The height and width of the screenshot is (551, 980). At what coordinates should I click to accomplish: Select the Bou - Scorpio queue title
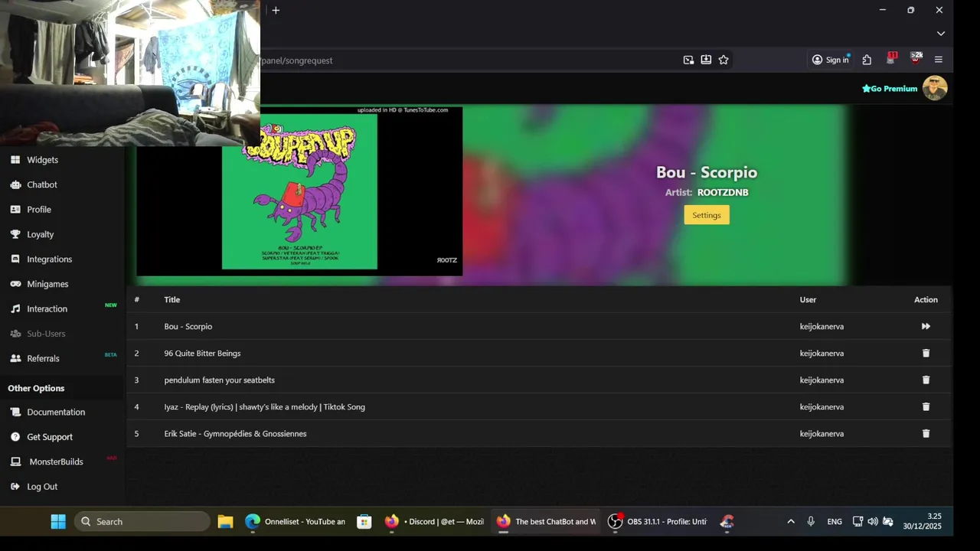pos(188,327)
